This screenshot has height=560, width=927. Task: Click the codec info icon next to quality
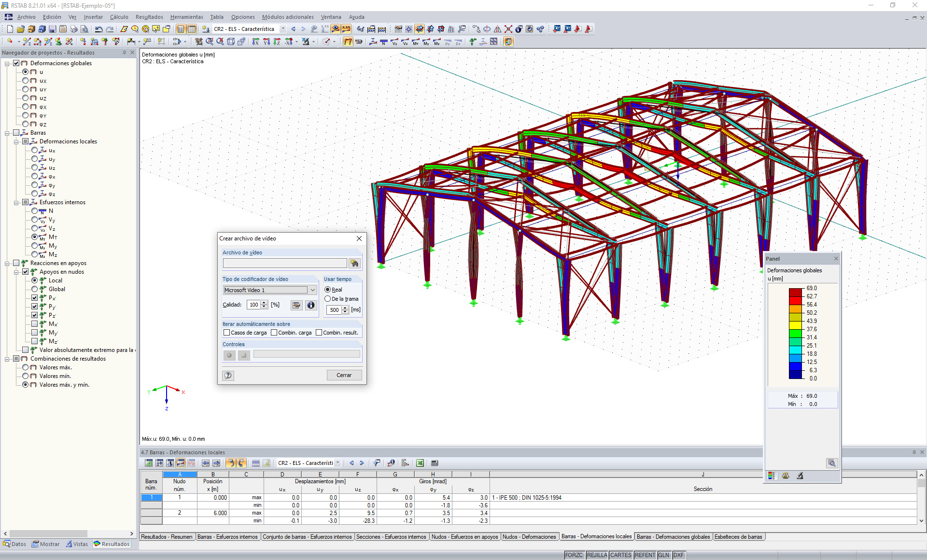pyautogui.click(x=311, y=305)
